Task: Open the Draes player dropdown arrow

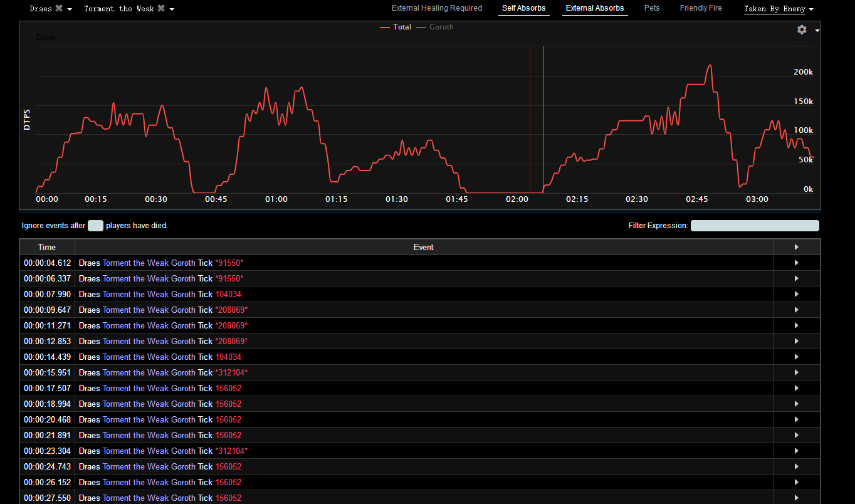Action: (x=69, y=9)
